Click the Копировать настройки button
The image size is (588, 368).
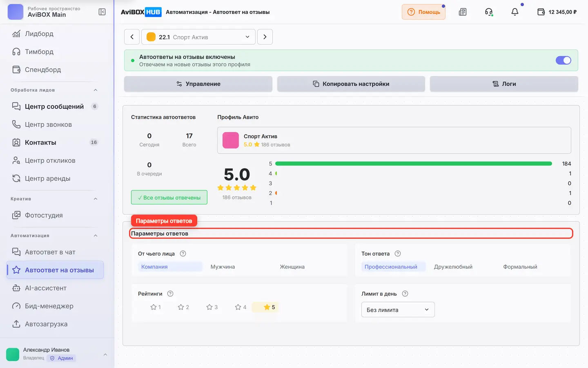(x=351, y=84)
